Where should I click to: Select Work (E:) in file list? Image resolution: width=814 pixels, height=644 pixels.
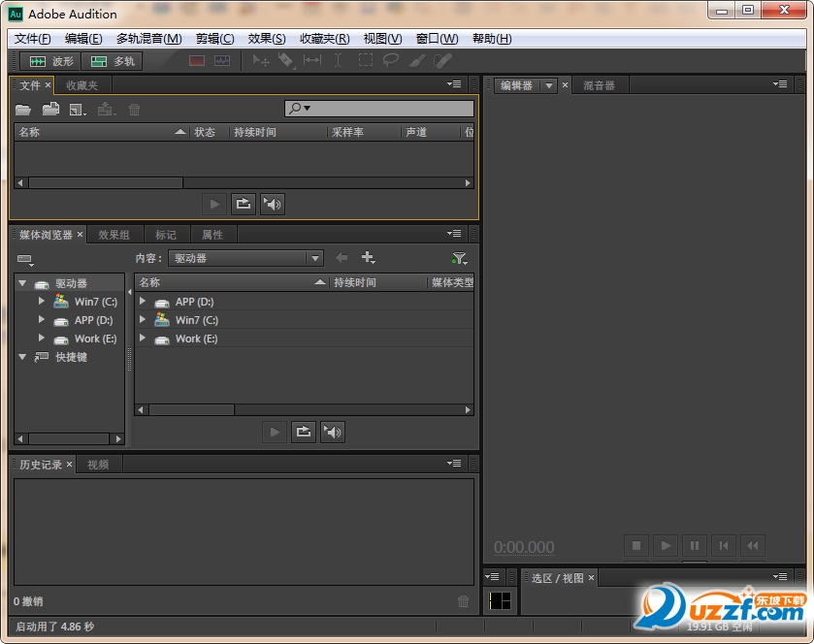(305, 338)
